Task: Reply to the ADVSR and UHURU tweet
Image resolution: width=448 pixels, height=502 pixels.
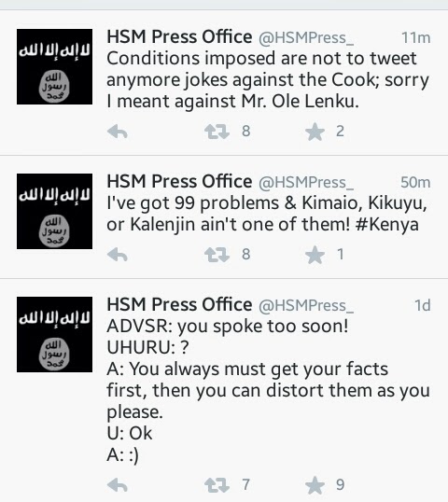Action: tap(118, 485)
